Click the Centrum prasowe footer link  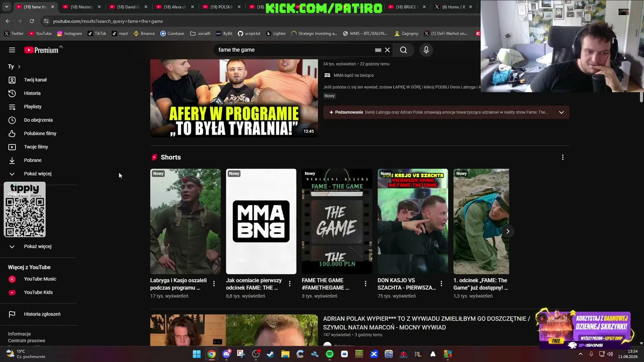26,340
